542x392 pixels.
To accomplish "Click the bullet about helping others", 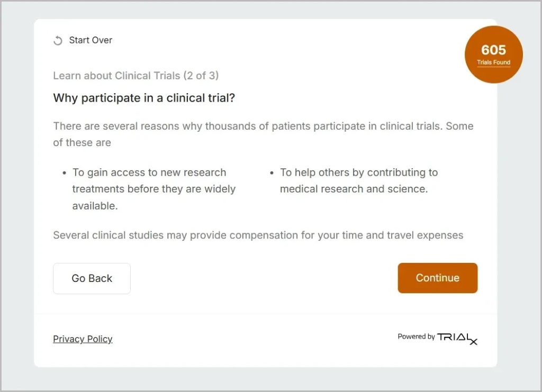I will click(x=359, y=180).
